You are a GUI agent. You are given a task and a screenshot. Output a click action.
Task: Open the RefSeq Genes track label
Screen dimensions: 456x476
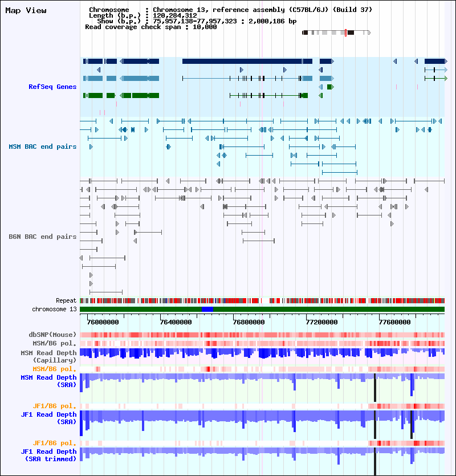click(x=52, y=87)
